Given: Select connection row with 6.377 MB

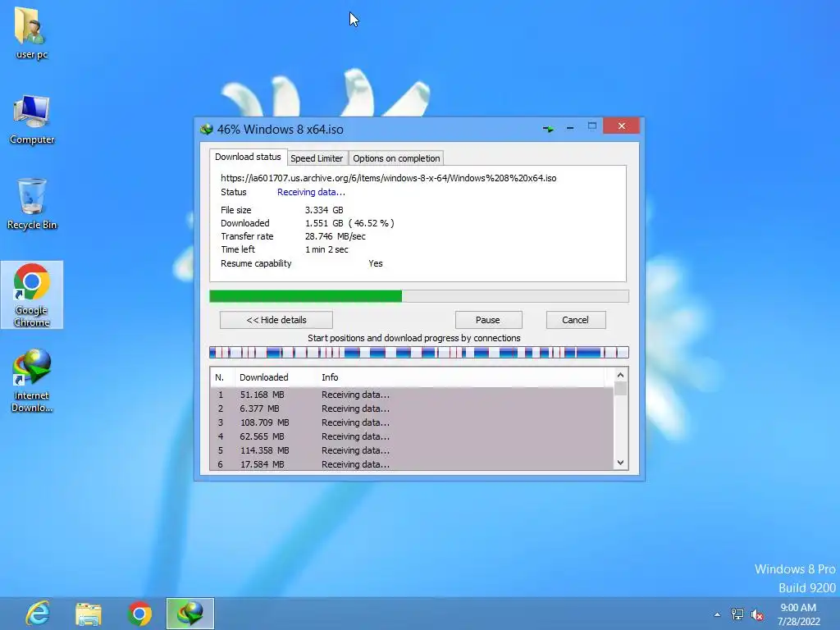Looking at the screenshot, I should tap(412, 409).
